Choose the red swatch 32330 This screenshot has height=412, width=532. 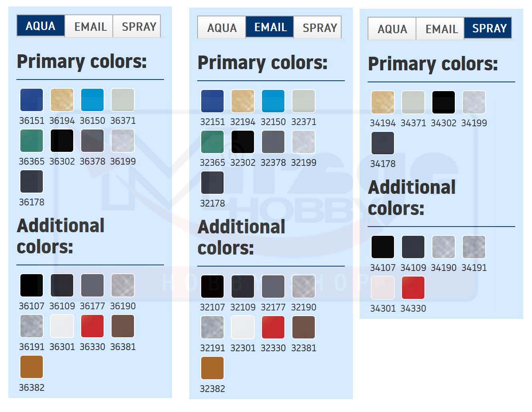(x=273, y=327)
